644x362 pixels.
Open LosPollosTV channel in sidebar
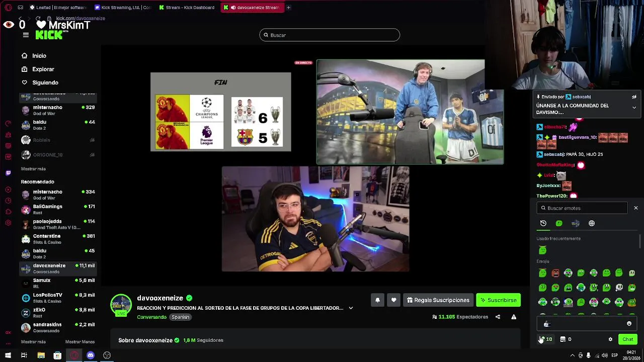click(x=58, y=298)
